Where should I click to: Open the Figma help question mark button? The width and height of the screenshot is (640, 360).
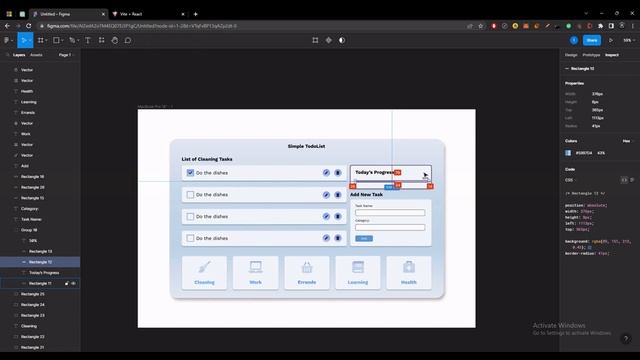click(625, 338)
